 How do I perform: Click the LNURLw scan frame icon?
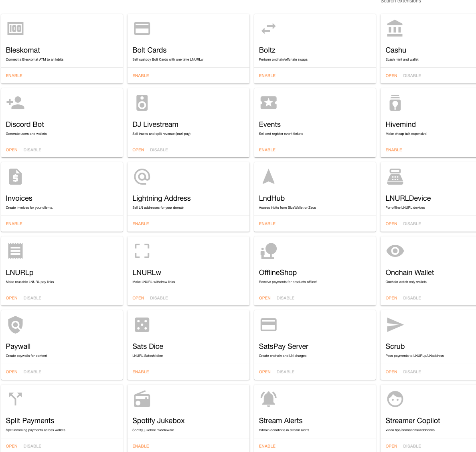click(x=142, y=251)
